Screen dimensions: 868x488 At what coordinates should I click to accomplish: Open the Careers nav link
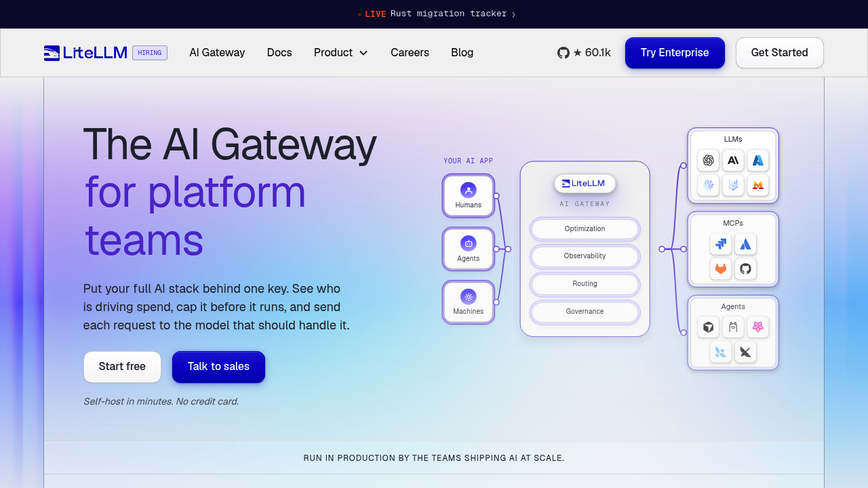click(410, 53)
